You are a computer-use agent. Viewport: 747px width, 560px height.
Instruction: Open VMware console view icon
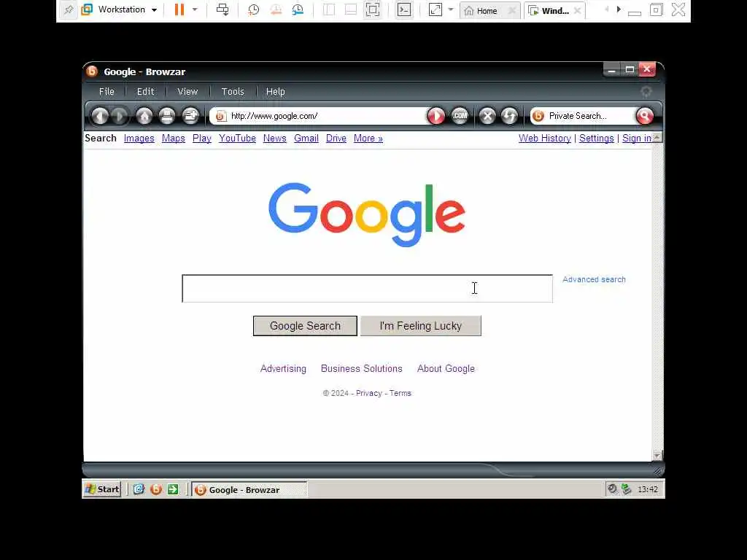pos(404,10)
